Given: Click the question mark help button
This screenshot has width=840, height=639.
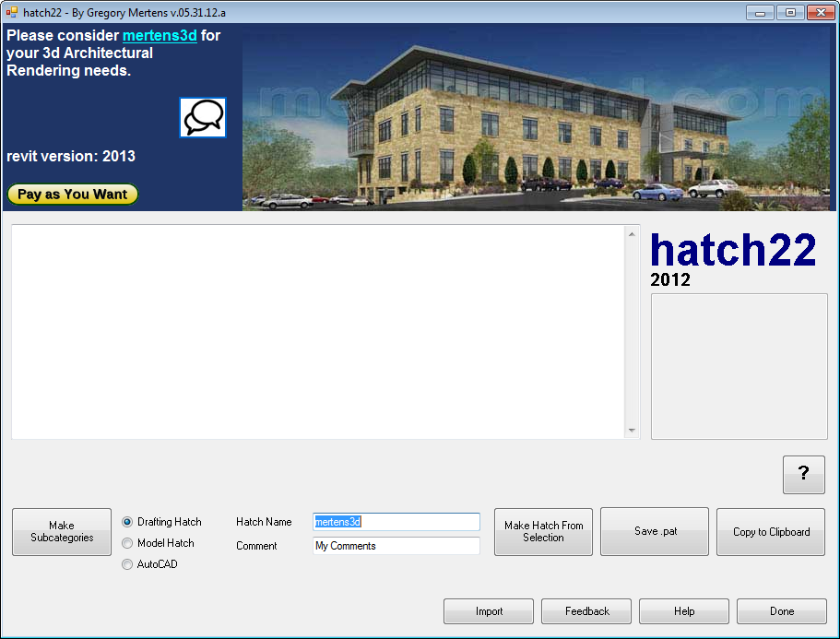Looking at the screenshot, I should tap(803, 475).
